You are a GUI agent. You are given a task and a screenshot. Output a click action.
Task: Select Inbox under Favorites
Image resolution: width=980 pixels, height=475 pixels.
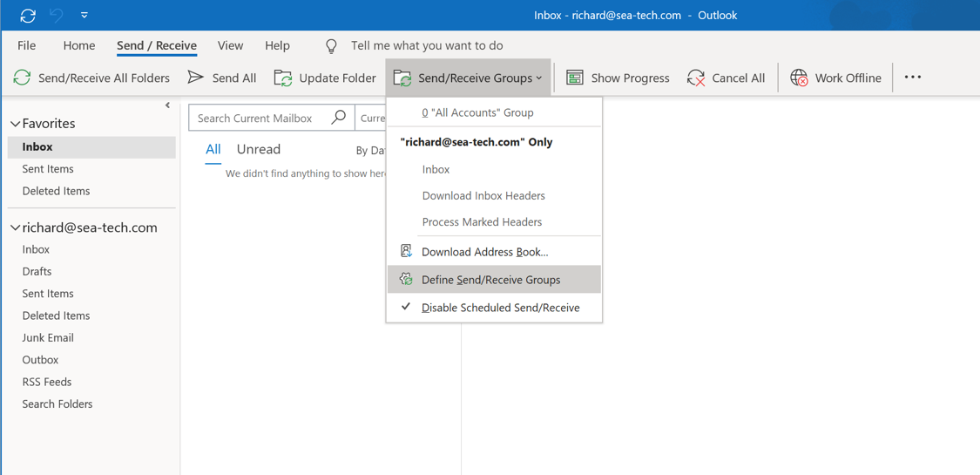[x=91, y=147]
